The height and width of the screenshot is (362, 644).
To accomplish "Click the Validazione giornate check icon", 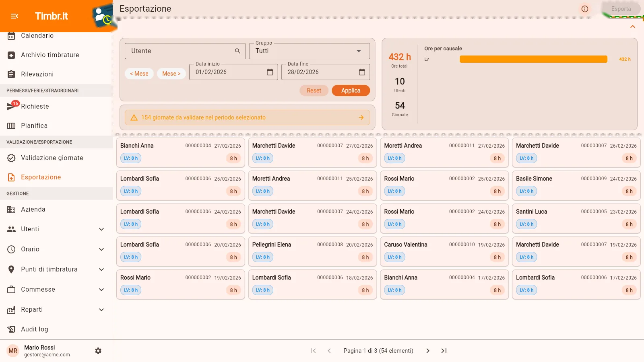I will tap(11, 158).
